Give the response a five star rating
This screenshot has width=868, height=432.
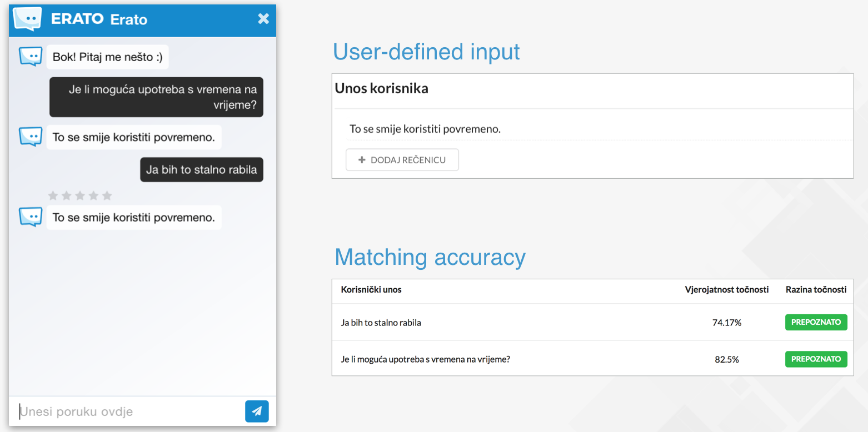point(107,195)
